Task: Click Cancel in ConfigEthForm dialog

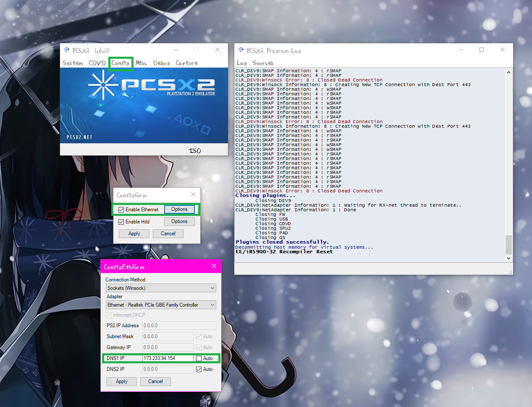Action: point(155,381)
